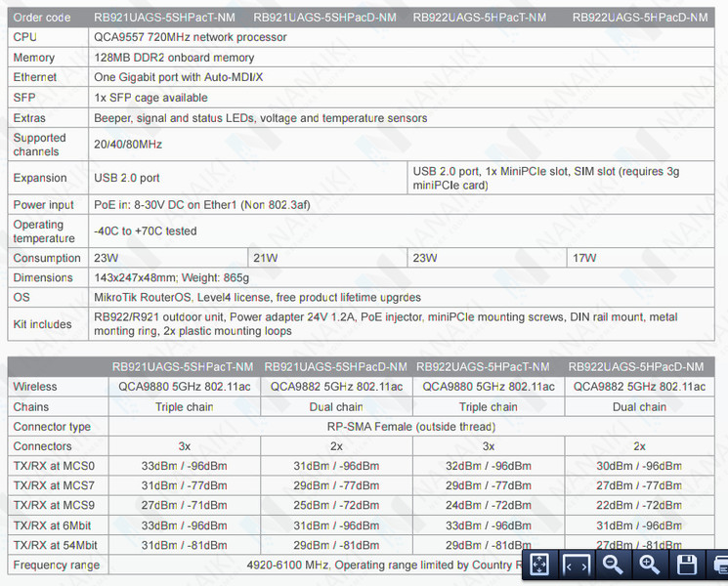Click the fit-to-width icon
This screenshot has width=728, height=586.
(576, 565)
